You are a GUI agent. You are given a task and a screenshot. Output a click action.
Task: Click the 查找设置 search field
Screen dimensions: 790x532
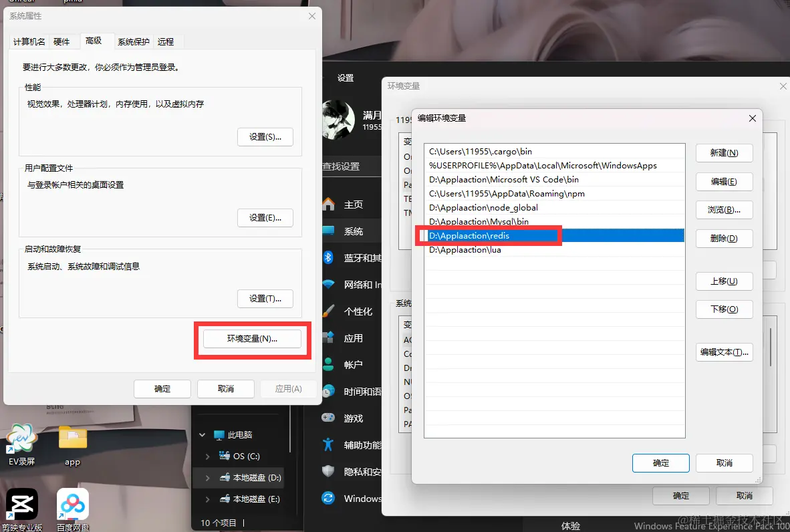point(352,166)
